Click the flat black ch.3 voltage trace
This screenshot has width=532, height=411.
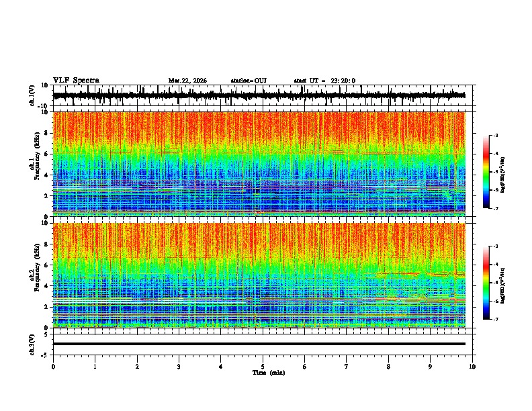coord(259,344)
